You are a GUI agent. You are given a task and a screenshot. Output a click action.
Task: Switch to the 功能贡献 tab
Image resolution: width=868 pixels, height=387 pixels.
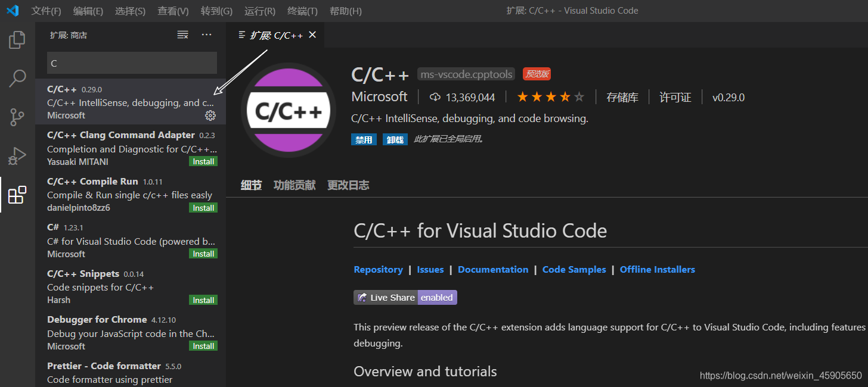pos(294,185)
